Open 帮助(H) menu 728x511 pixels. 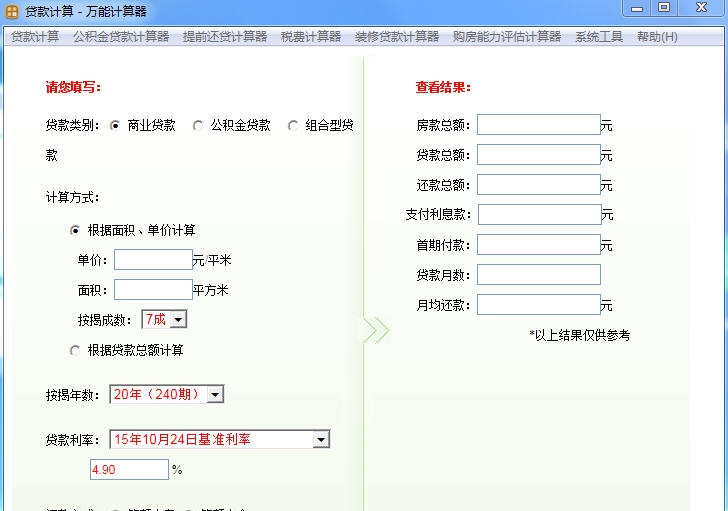[x=657, y=37]
